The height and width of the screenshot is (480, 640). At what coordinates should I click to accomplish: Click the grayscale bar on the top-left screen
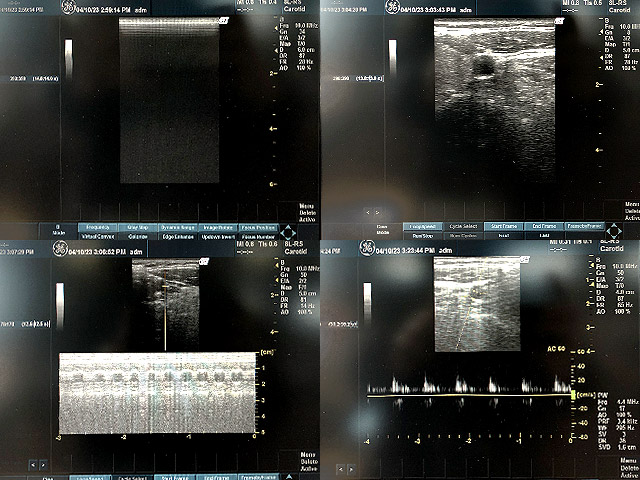click(x=69, y=58)
